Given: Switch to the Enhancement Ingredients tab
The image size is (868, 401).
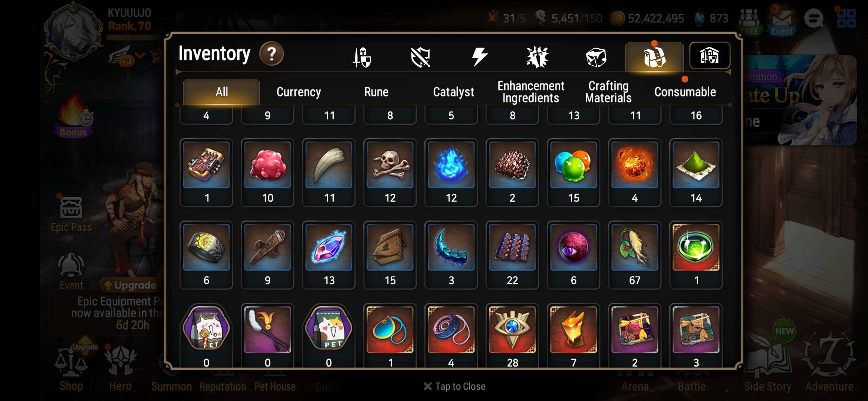Looking at the screenshot, I should coord(531,92).
